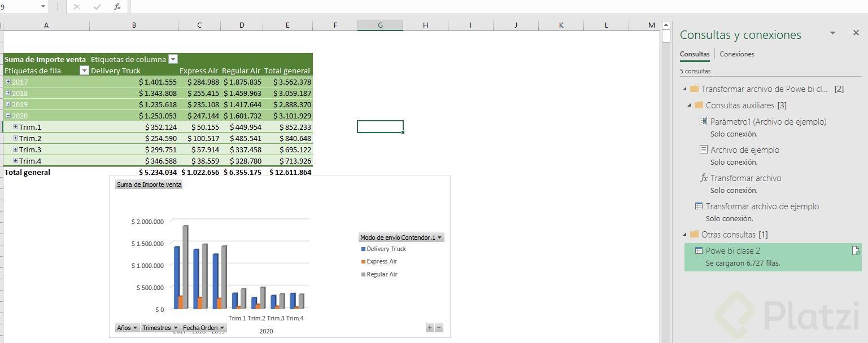Expand the Trim.1 pivot row
This screenshot has width=868, height=343.
[15, 127]
